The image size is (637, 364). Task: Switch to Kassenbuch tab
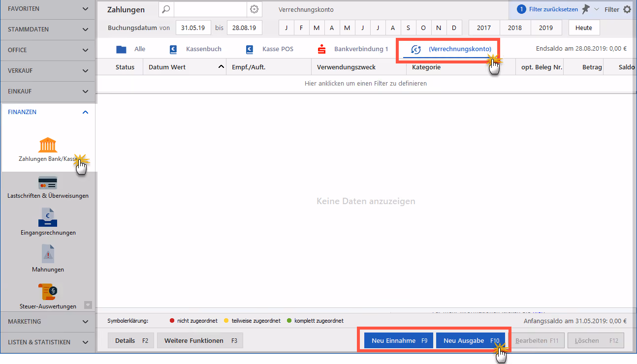[x=195, y=49]
